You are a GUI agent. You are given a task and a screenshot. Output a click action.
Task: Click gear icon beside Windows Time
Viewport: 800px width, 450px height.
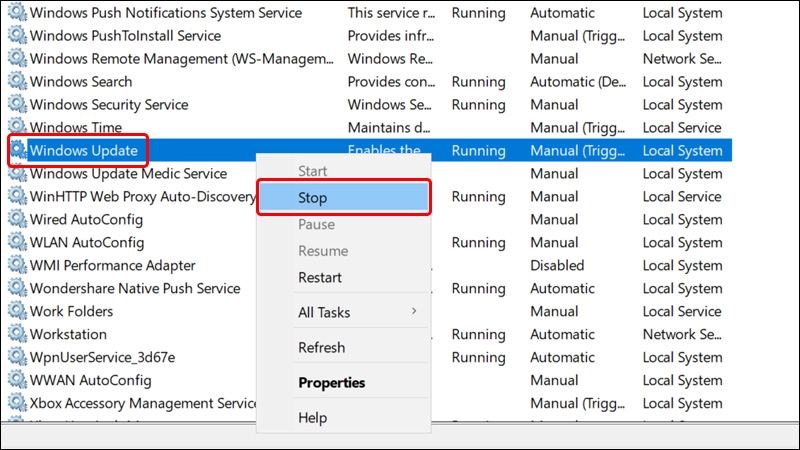pyautogui.click(x=17, y=127)
